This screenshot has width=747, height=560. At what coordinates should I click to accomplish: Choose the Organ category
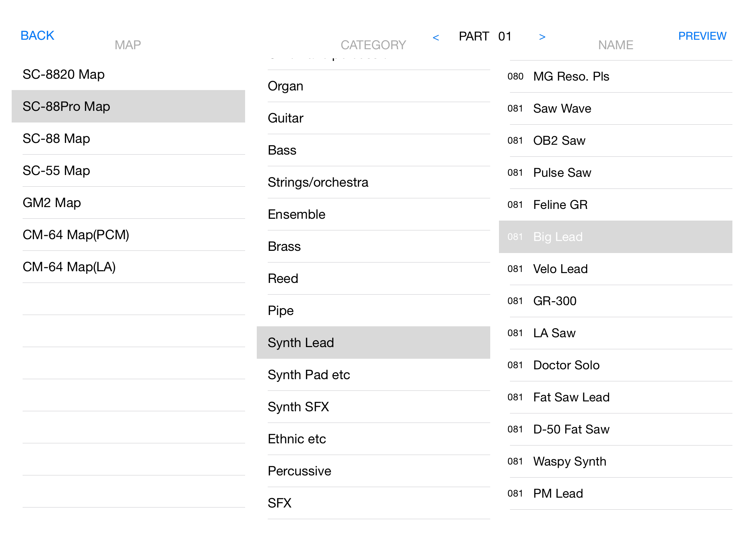[x=373, y=86]
